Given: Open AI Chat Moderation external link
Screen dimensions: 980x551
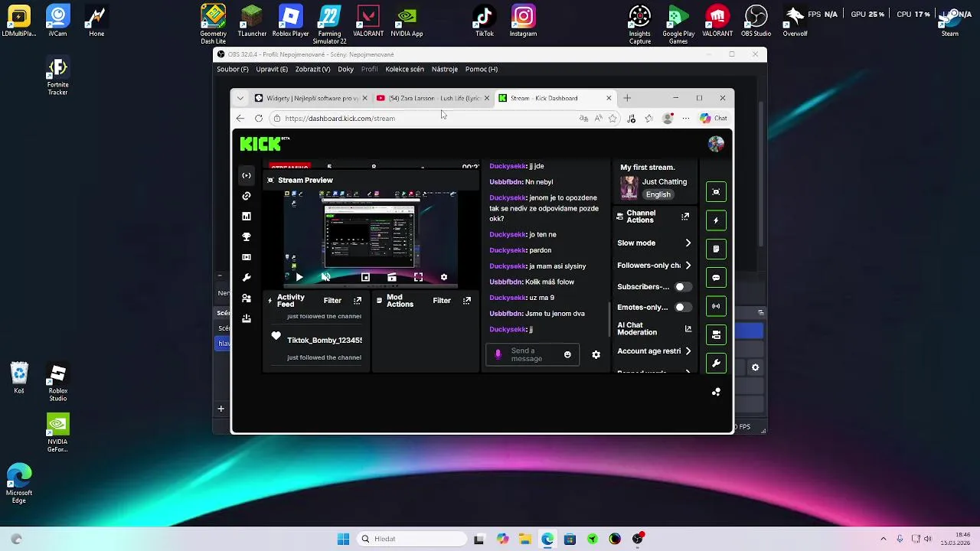Looking at the screenshot, I should click(x=688, y=329).
